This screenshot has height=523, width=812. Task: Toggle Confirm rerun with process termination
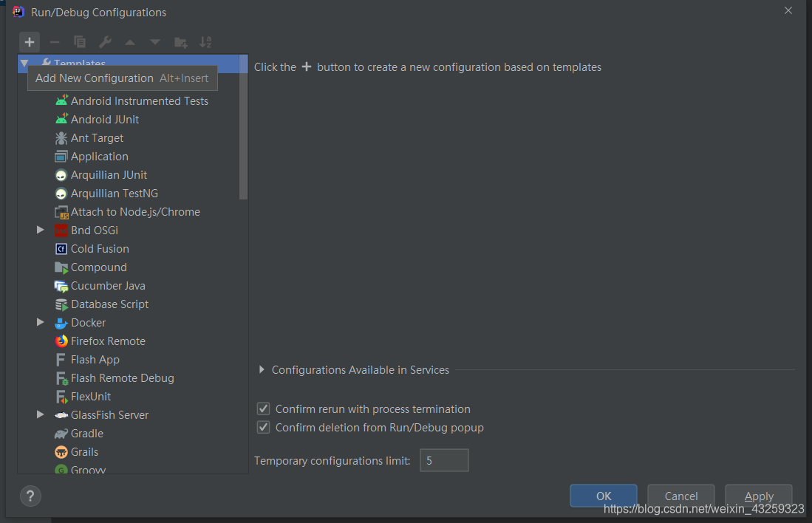263,409
